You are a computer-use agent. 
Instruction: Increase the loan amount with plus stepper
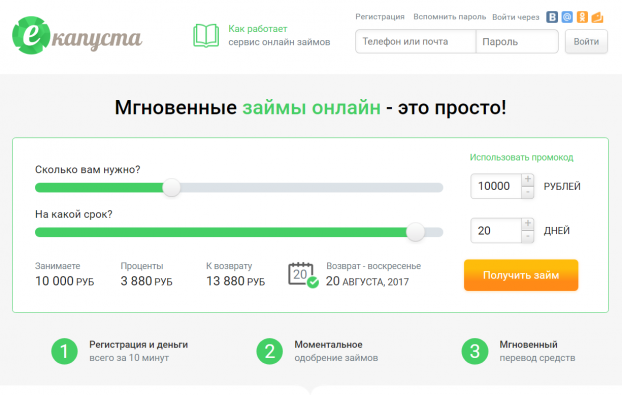point(528,180)
